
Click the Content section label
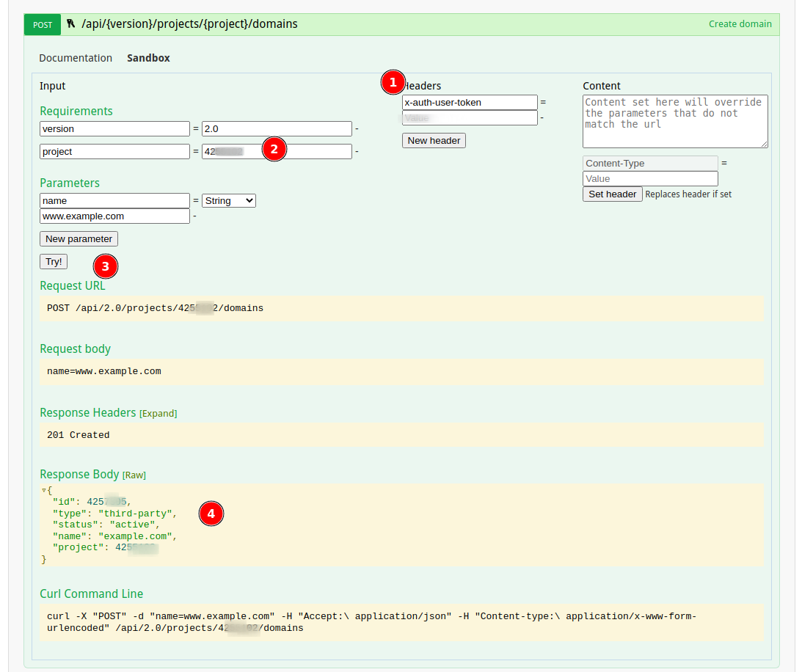click(x=602, y=86)
